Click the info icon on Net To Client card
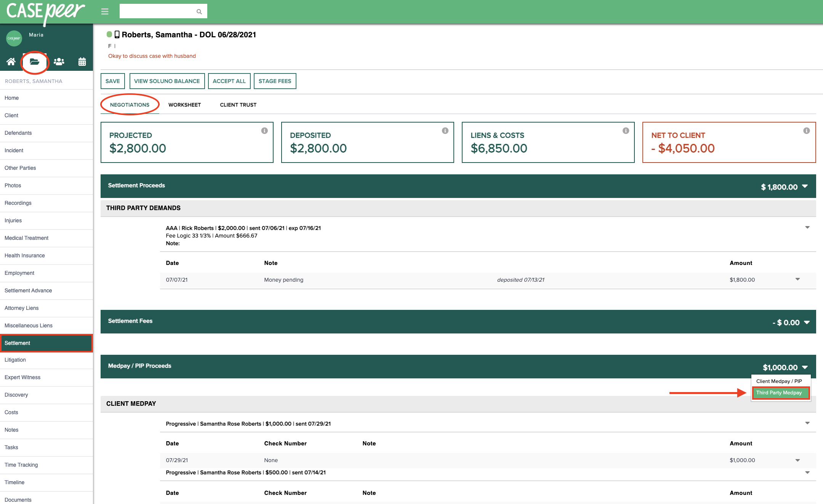Image resolution: width=823 pixels, height=504 pixels. [806, 130]
